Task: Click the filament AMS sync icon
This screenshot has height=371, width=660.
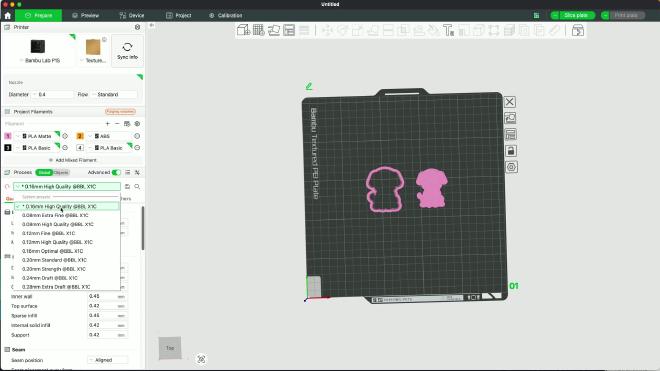Action: pos(127,124)
